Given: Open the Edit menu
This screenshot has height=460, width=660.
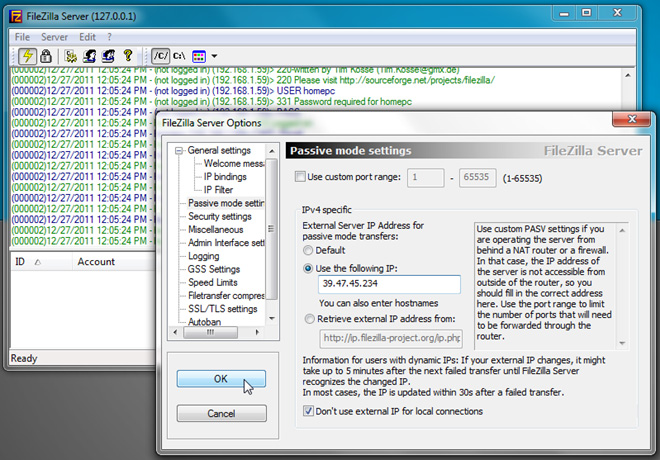Looking at the screenshot, I should tap(87, 36).
